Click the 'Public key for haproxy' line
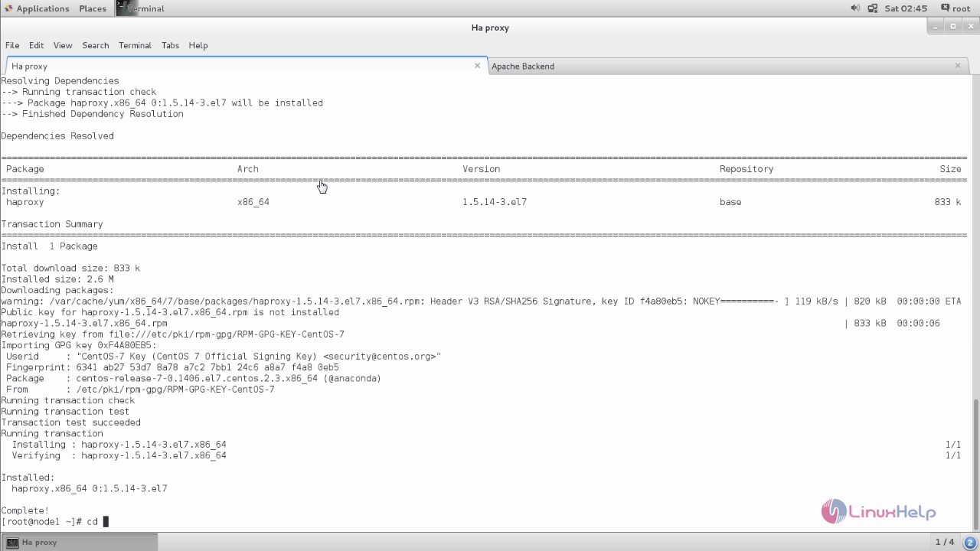Viewport: 980px width, 551px height. coord(170,312)
